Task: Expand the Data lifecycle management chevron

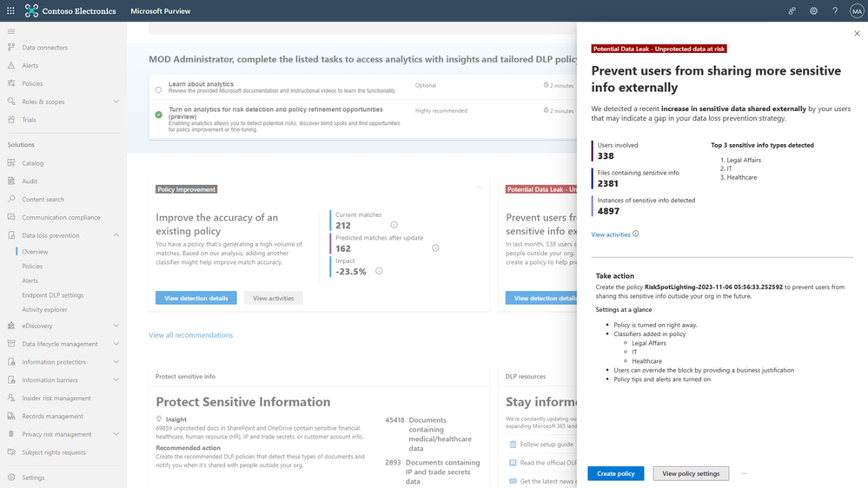Action: (116, 344)
